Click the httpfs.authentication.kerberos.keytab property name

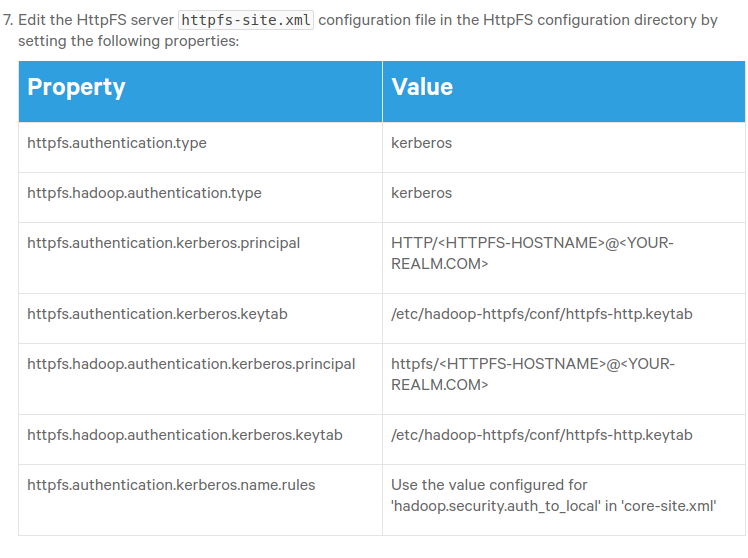coord(157,314)
